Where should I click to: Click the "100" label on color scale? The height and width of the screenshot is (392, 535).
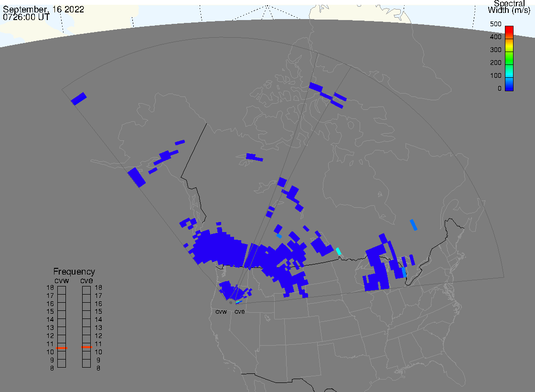click(x=496, y=76)
